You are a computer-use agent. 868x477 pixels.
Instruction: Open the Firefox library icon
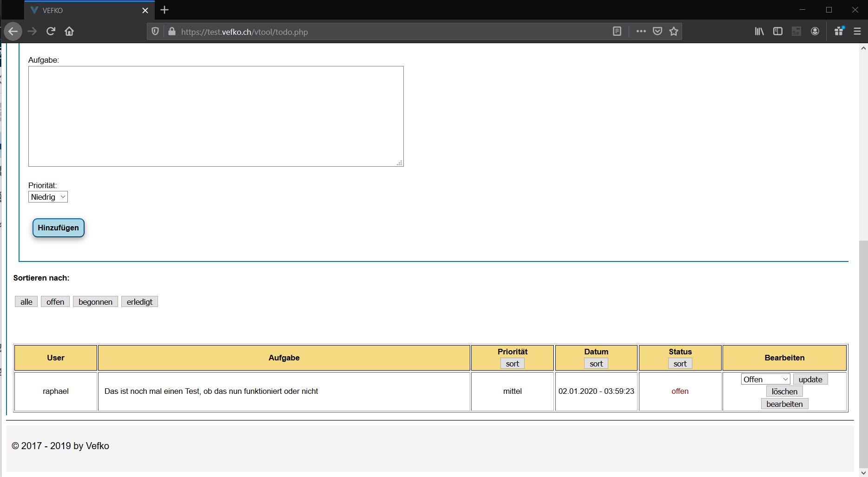pyautogui.click(x=759, y=32)
